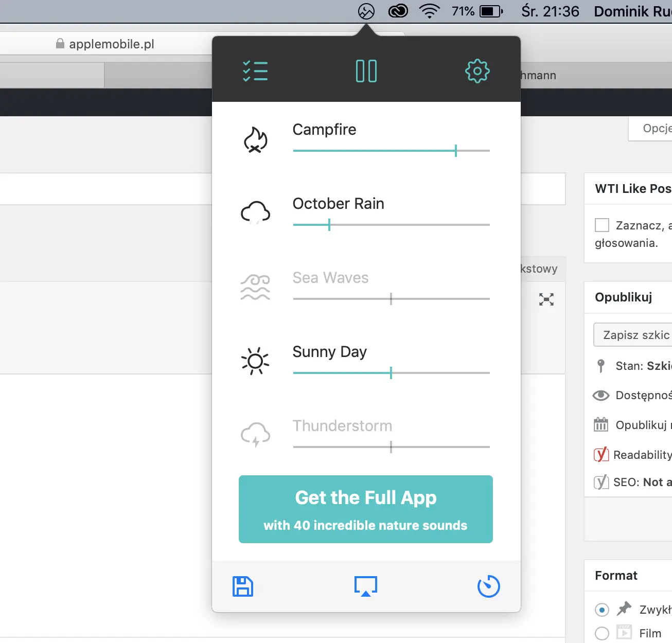672x643 pixels.
Task: Select the Film format radio button
Action: (602, 633)
